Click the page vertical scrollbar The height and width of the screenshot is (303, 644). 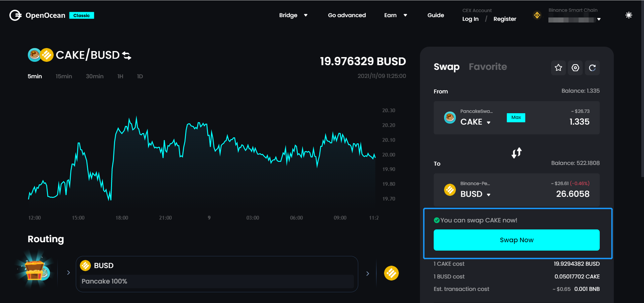click(642, 89)
